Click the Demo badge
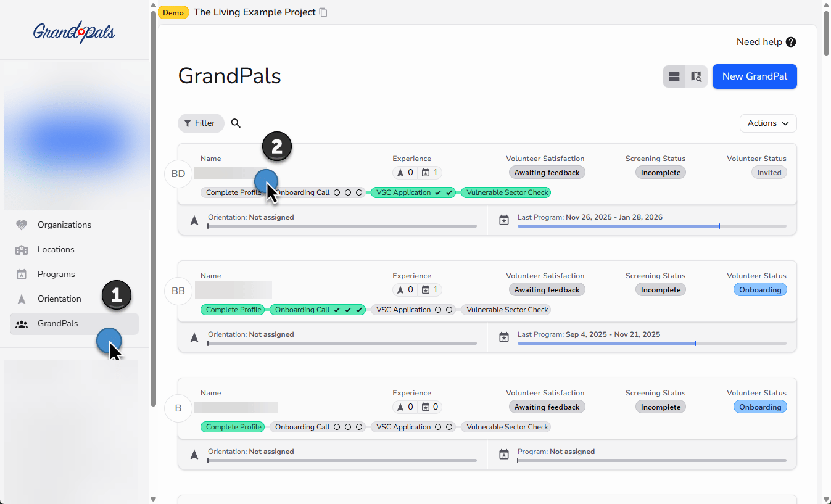The height and width of the screenshot is (504, 831). tap(173, 12)
